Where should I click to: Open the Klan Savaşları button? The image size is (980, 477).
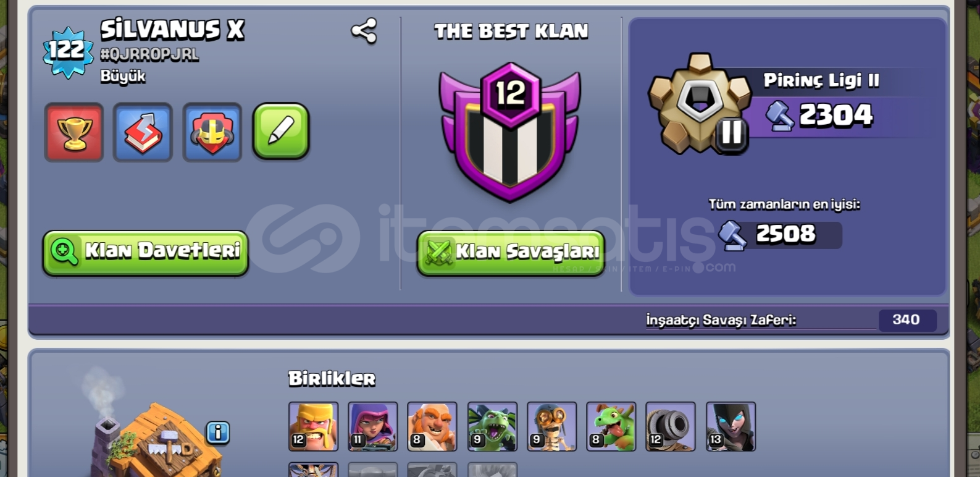[511, 252]
